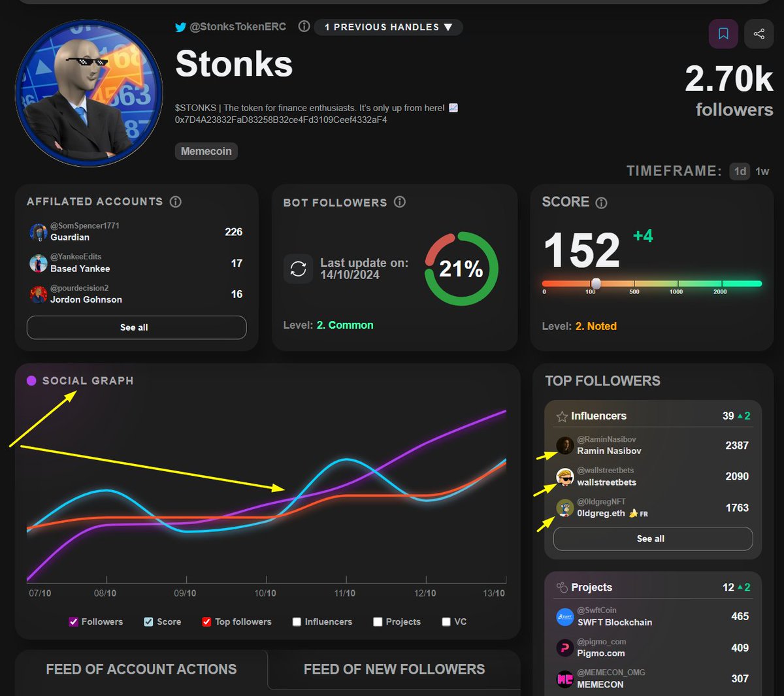Click the share icon
Screen dimensions: 784x696
pos(759,33)
